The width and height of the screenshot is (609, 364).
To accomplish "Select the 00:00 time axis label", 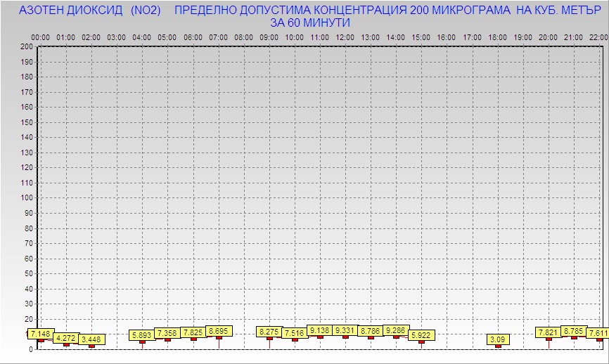I will point(40,37).
